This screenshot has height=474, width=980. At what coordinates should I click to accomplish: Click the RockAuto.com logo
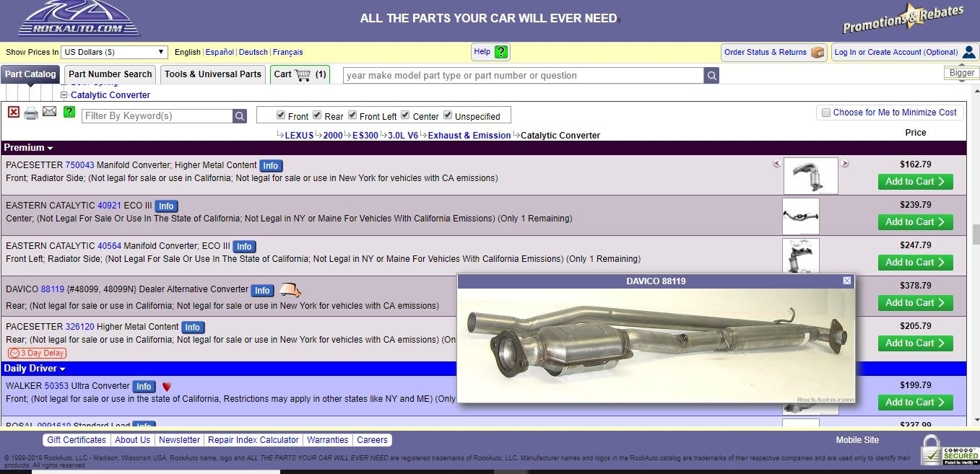pos(79,19)
